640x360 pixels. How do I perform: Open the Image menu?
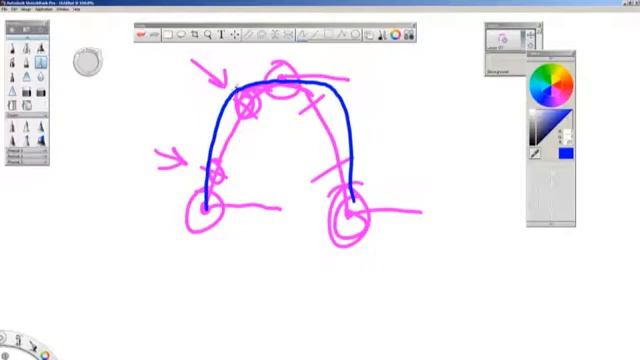click(26, 9)
